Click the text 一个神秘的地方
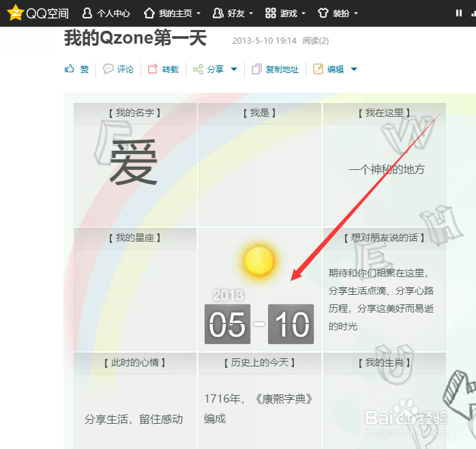This screenshot has height=449, width=476. 387,169
